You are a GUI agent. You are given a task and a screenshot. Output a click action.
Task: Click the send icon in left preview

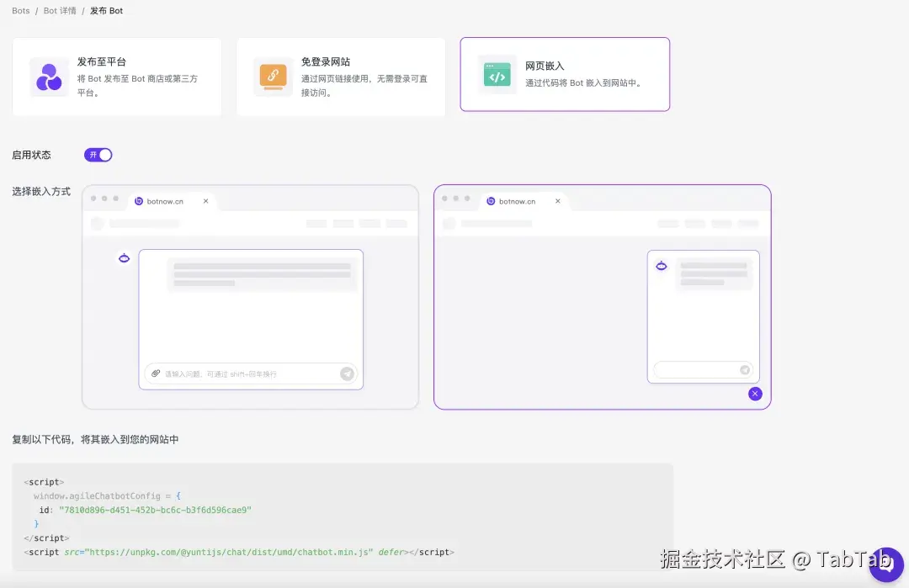347,373
